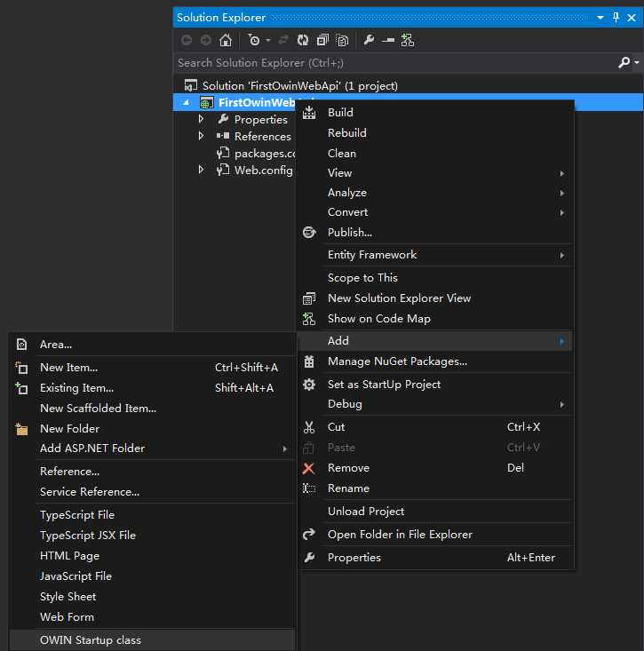644x651 pixels.
Task: Open the Debug submenu
Action: tap(435, 404)
